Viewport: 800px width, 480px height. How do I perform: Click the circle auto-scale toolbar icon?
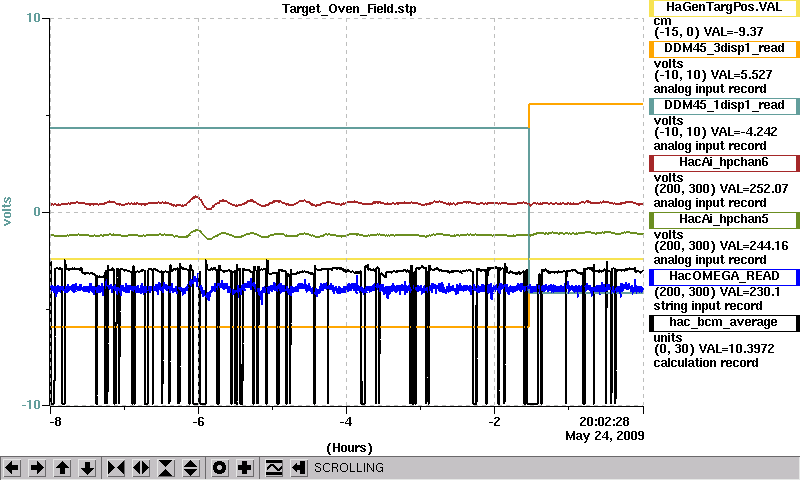(x=219, y=468)
